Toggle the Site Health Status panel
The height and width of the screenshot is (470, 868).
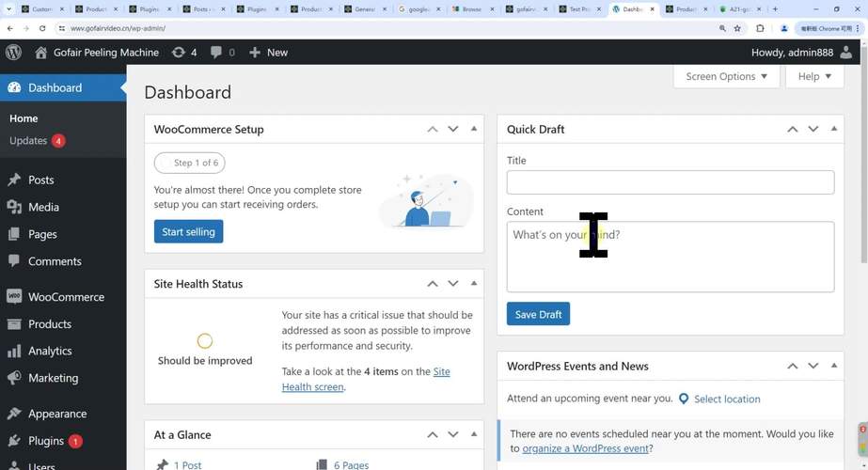click(474, 283)
